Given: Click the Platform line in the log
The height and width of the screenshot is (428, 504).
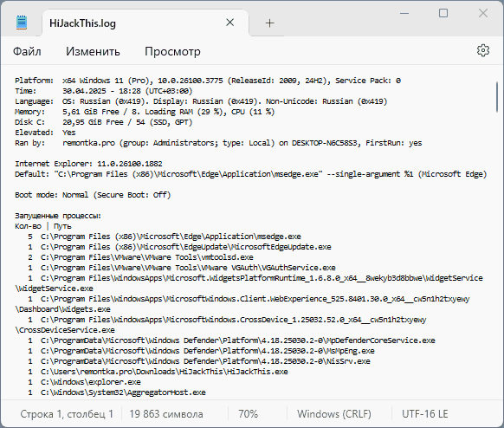Looking at the screenshot, I should click(208, 81).
